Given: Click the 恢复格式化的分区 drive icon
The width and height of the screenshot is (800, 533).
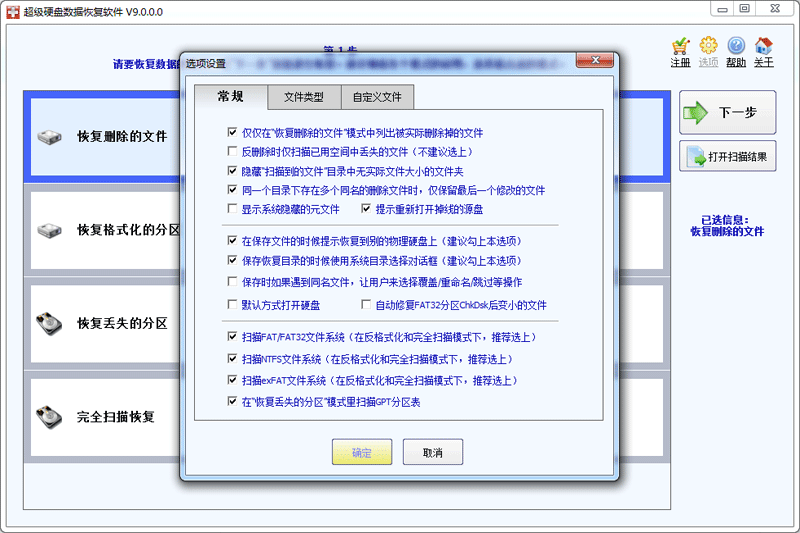Looking at the screenshot, I should point(50,230).
